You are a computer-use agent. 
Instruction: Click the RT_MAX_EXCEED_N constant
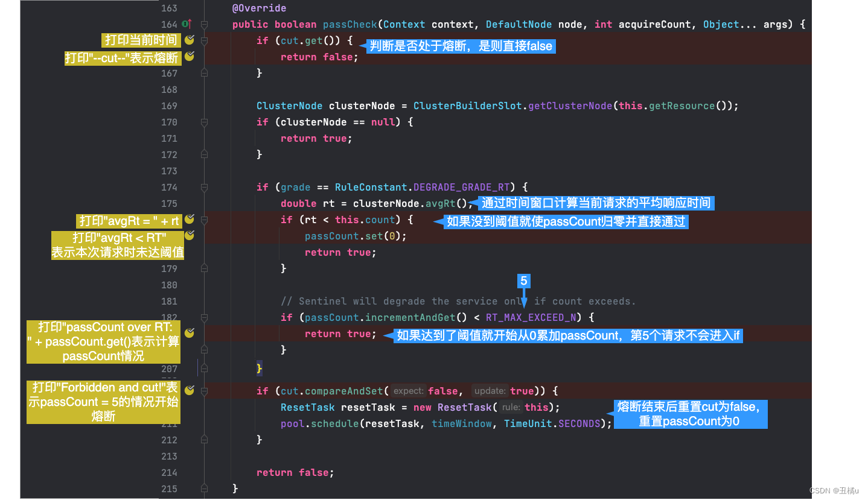pyautogui.click(x=531, y=317)
